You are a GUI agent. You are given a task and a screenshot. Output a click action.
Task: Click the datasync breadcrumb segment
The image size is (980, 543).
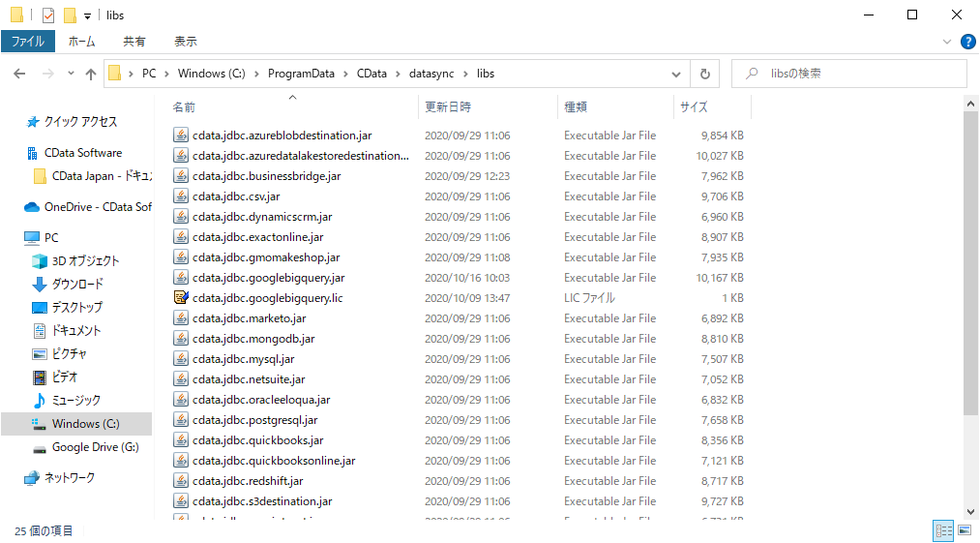431,74
